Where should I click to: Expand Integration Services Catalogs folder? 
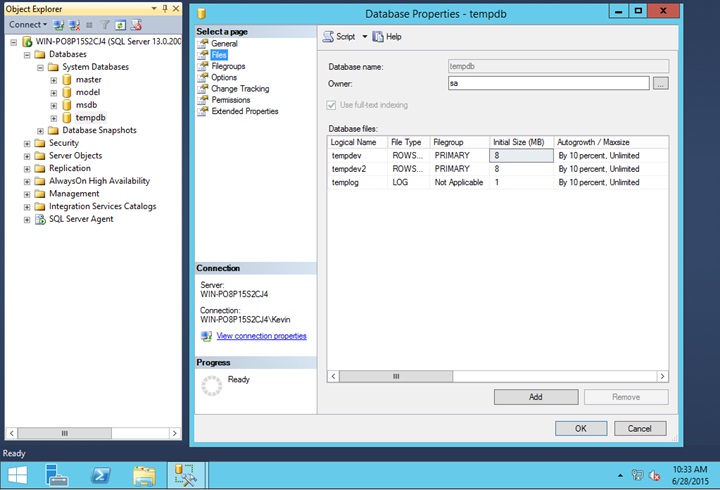(27, 207)
